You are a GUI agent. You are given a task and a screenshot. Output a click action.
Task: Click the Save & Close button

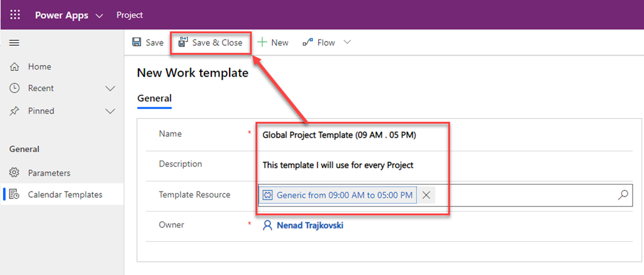click(x=210, y=43)
